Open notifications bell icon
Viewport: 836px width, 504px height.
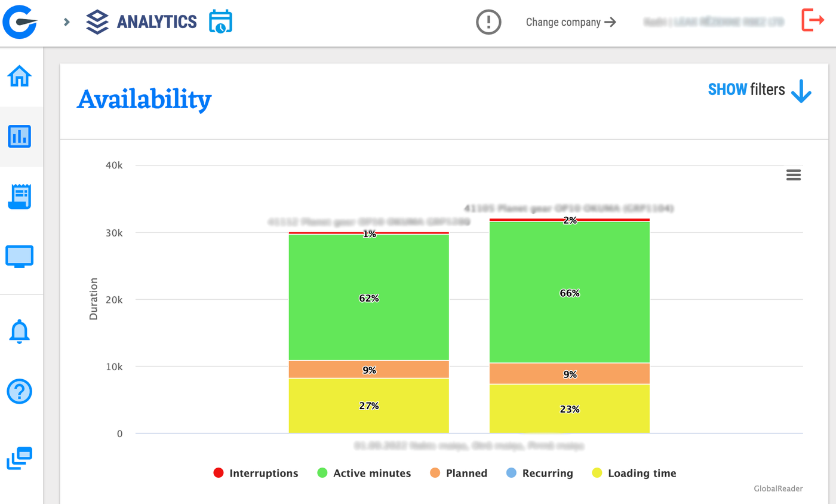[20, 331]
